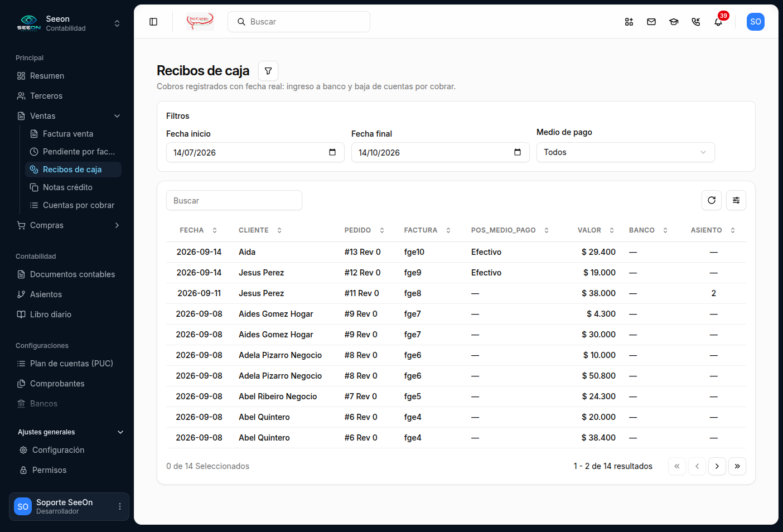783x532 pixels.
Task: Collapse the Ajustes generales section
Action: 70,432
